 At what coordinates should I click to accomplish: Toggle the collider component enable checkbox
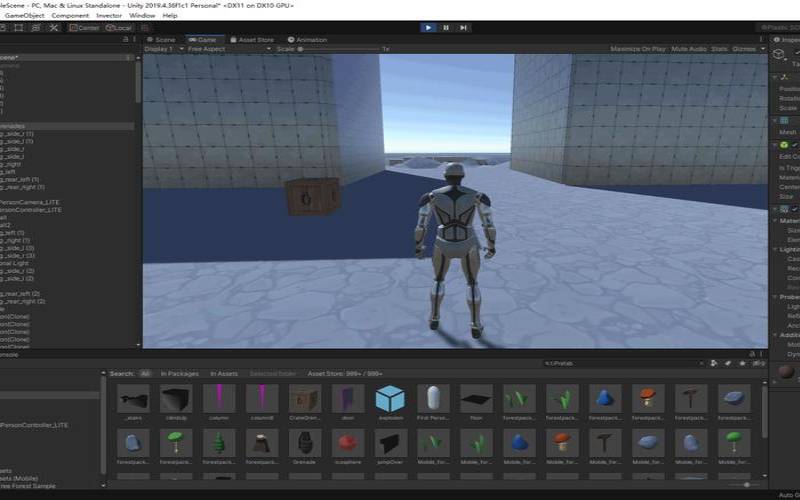click(x=794, y=145)
